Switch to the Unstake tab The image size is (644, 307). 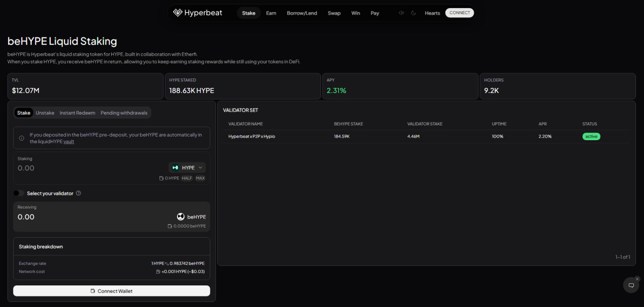point(45,113)
